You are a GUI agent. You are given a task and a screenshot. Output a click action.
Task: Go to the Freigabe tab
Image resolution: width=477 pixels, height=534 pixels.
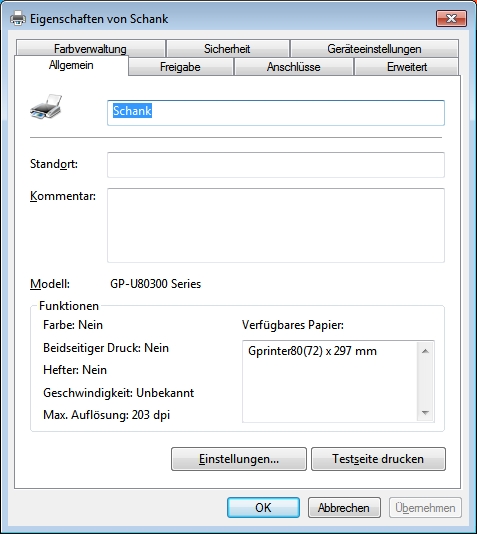click(x=180, y=66)
